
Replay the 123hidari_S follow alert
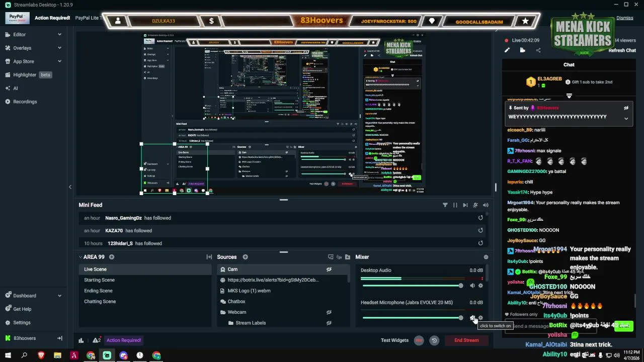pos(480,243)
